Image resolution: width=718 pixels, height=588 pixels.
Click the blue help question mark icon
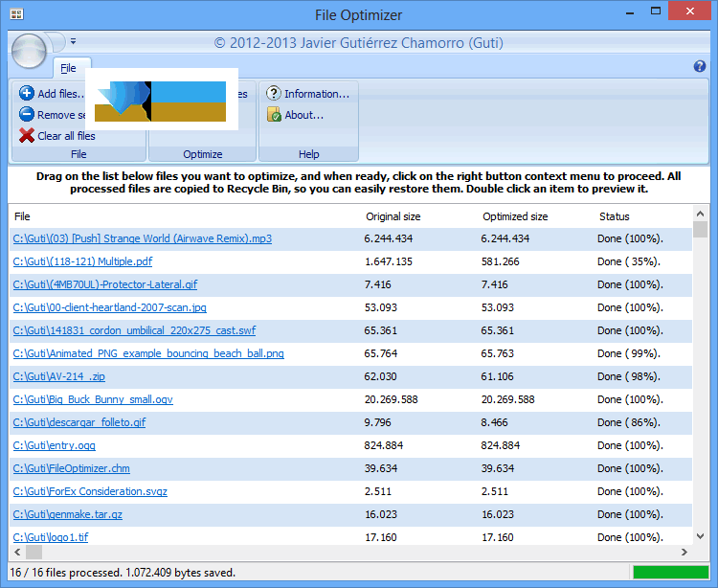point(699,66)
